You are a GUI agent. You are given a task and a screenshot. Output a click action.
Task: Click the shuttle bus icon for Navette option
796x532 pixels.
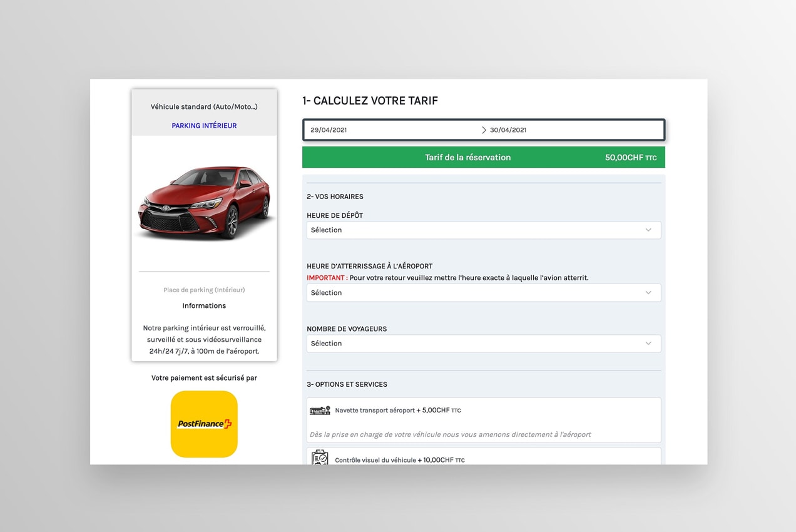tap(320, 411)
